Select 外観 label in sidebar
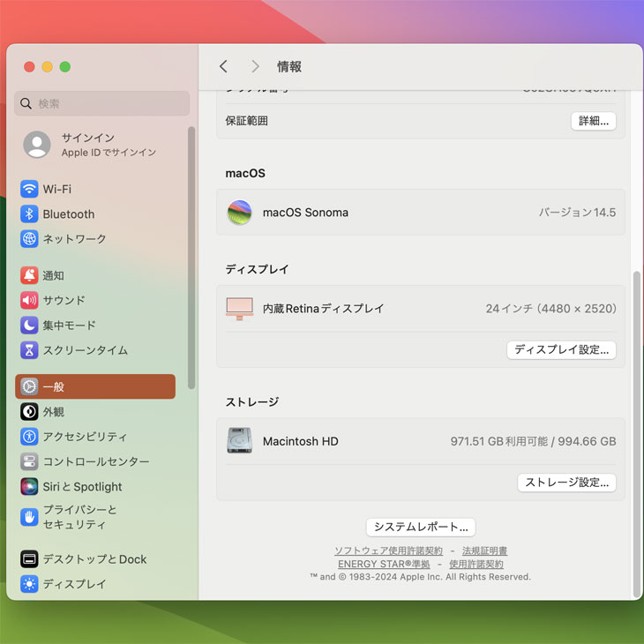 tap(54, 411)
